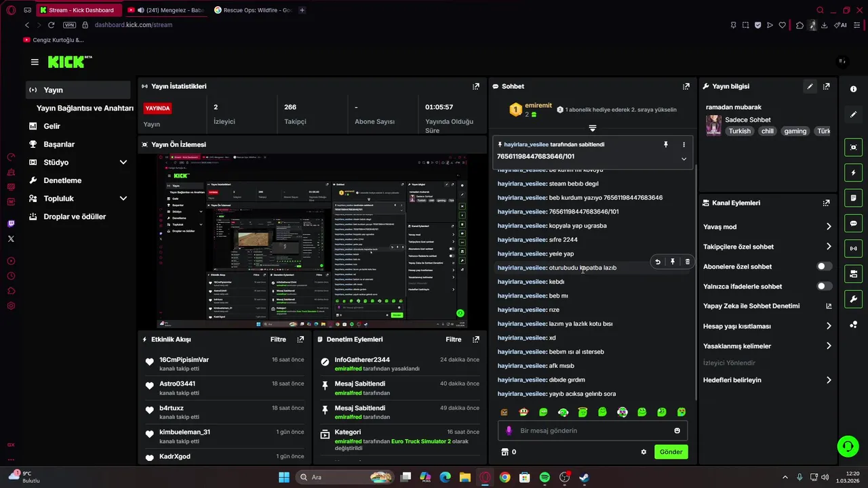Open Hedefleri belirleyin settings
This screenshot has width=868, height=488.
pos(767,380)
